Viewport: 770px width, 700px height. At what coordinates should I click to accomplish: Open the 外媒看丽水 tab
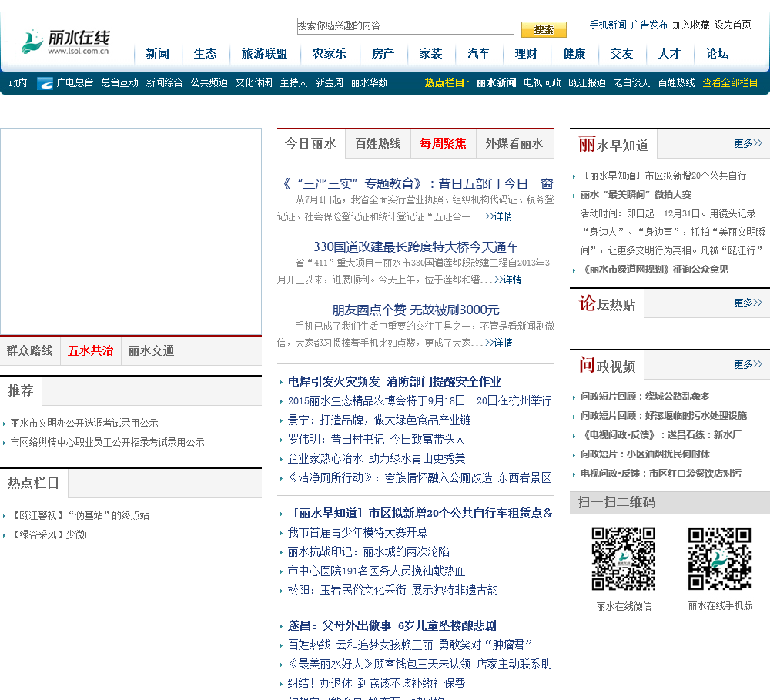[514, 143]
